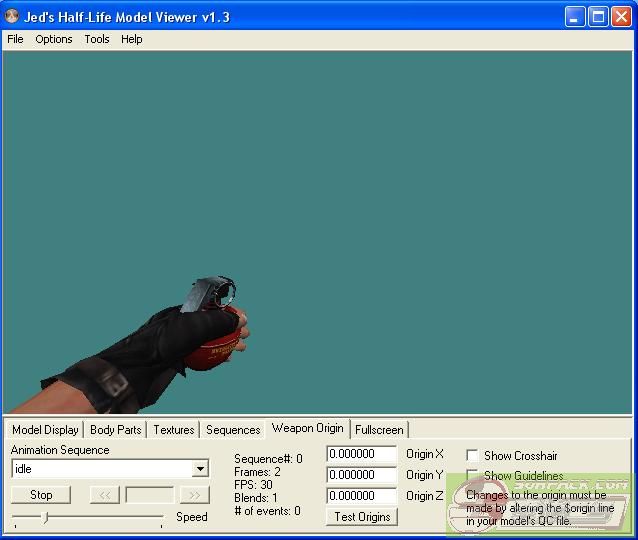Screen dimensions: 638x540
Task: Open the Help menu
Action: pos(131,39)
